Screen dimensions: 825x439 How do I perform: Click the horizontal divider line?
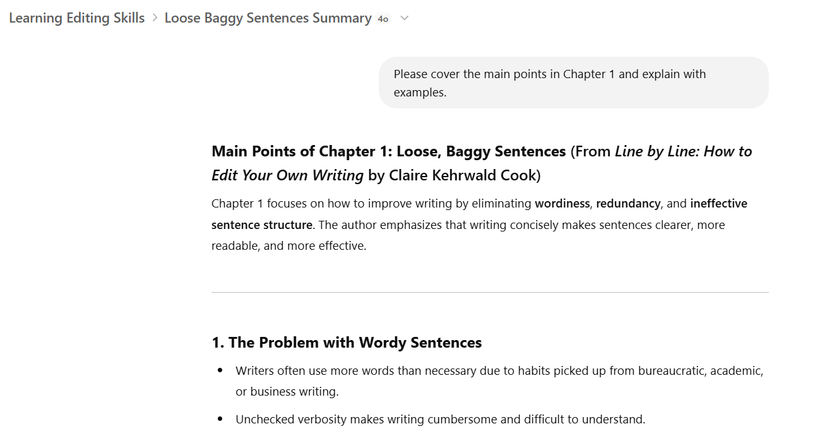coord(489,292)
